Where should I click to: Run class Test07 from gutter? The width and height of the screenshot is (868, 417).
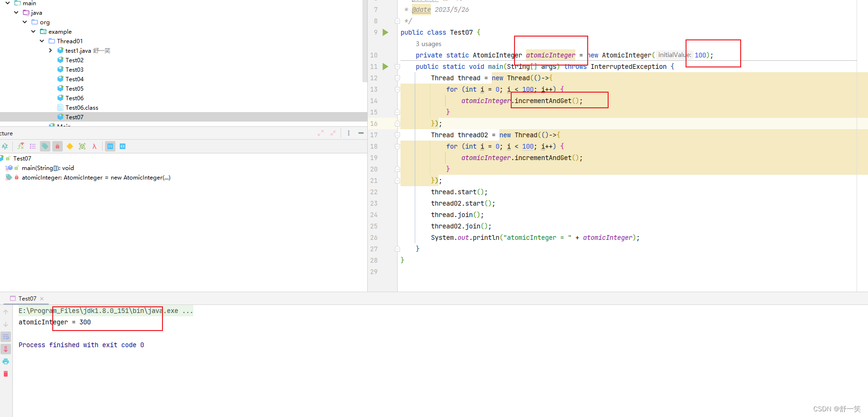point(385,32)
